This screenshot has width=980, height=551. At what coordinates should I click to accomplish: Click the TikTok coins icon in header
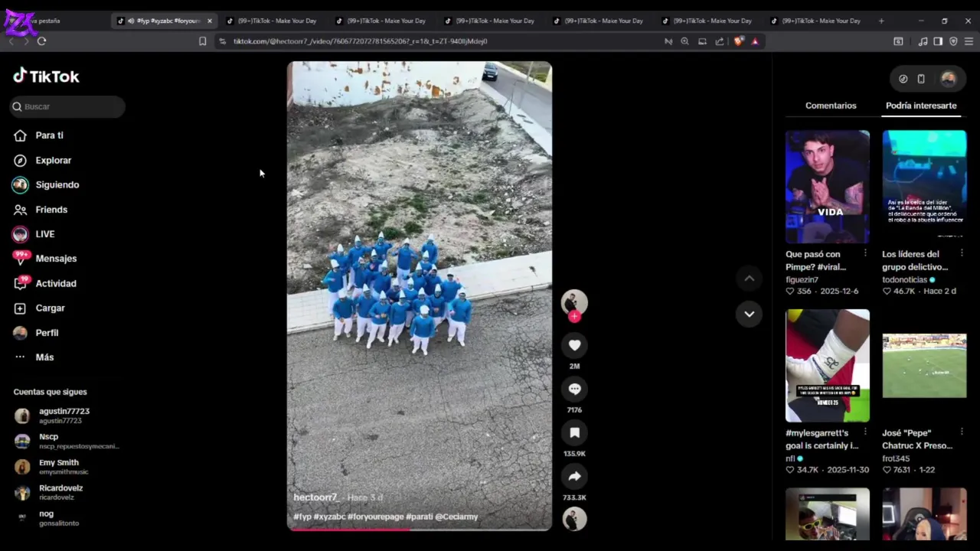[903, 79]
